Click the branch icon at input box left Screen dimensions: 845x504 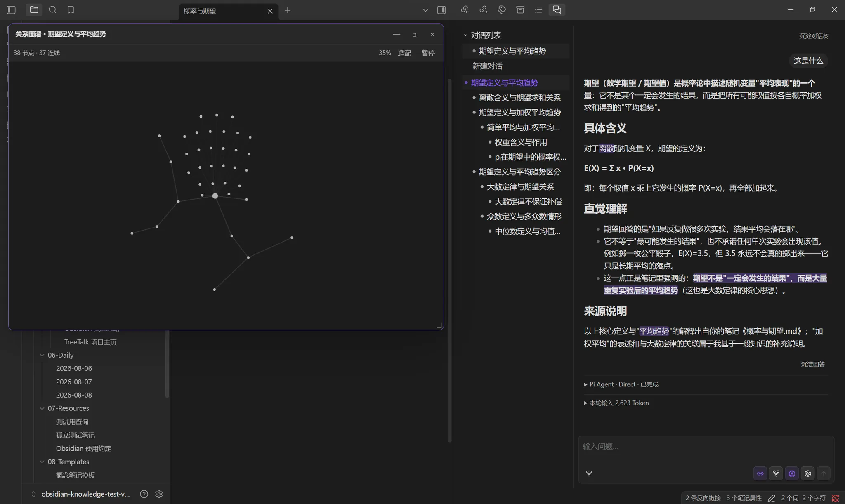[x=589, y=473]
